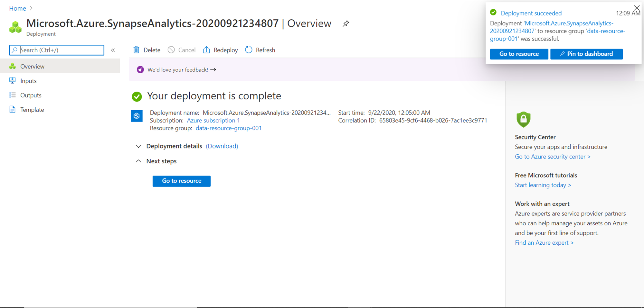This screenshot has width=644, height=308.
Task: Open the deployment name link in the notification
Action: [552, 27]
